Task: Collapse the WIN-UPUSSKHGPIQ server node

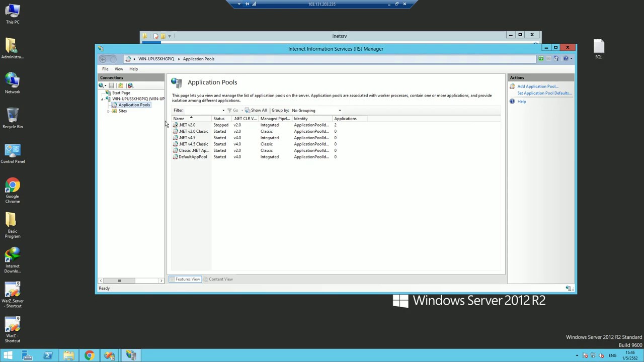Action: pyautogui.click(x=102, y=99)
